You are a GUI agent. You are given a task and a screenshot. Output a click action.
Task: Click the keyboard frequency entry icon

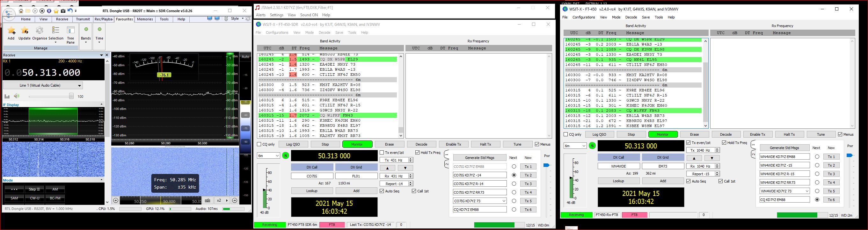click(208, 200)
